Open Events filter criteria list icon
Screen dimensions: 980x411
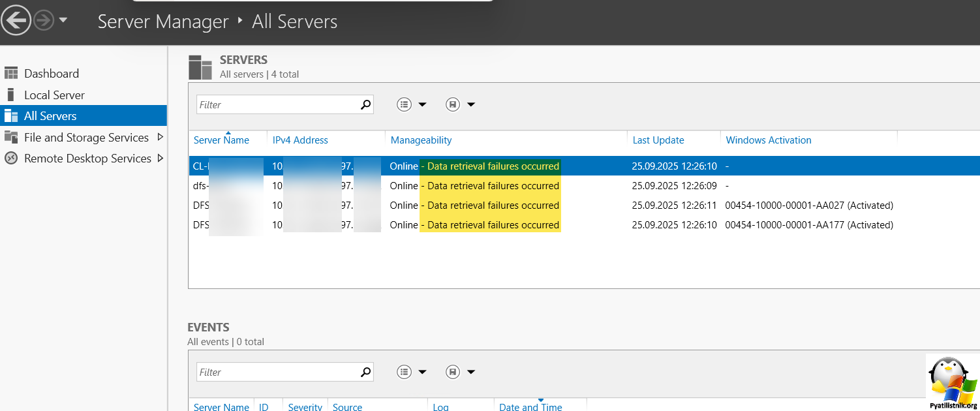click(x=405, y=372)
